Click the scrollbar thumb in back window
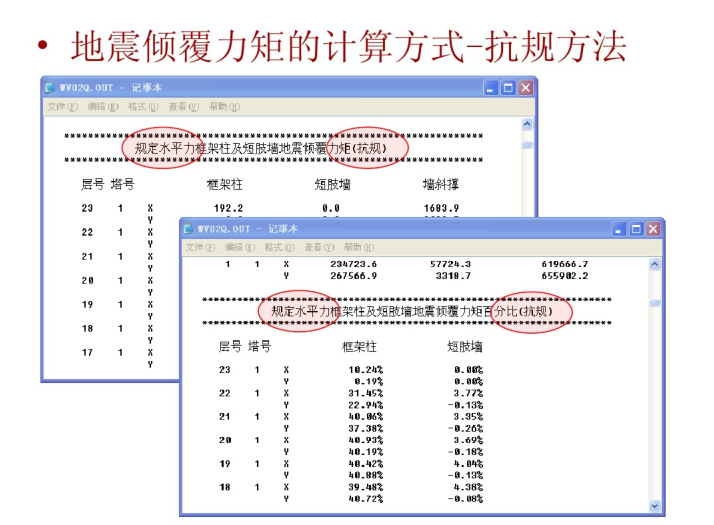The width and height of the screenshot is (714, 525). point(527,145)
